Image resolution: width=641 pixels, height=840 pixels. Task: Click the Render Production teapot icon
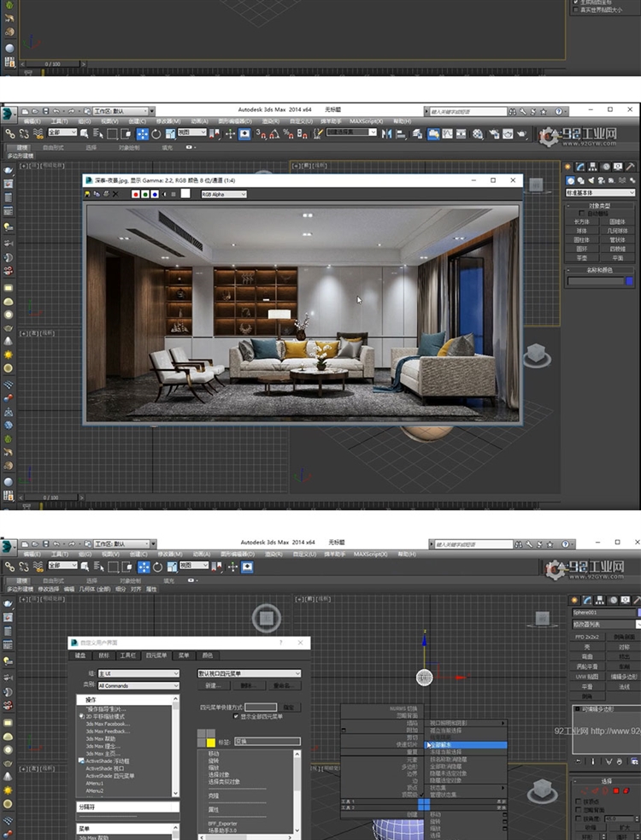[521, 133]
